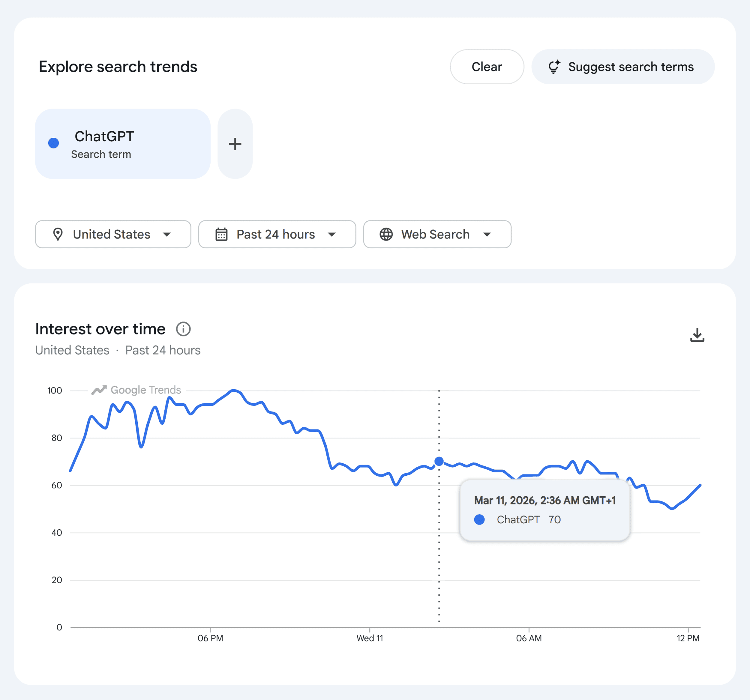750x700 pixels.
Task: Click the calendar icon on the time filter
Action: pos(222,234)
